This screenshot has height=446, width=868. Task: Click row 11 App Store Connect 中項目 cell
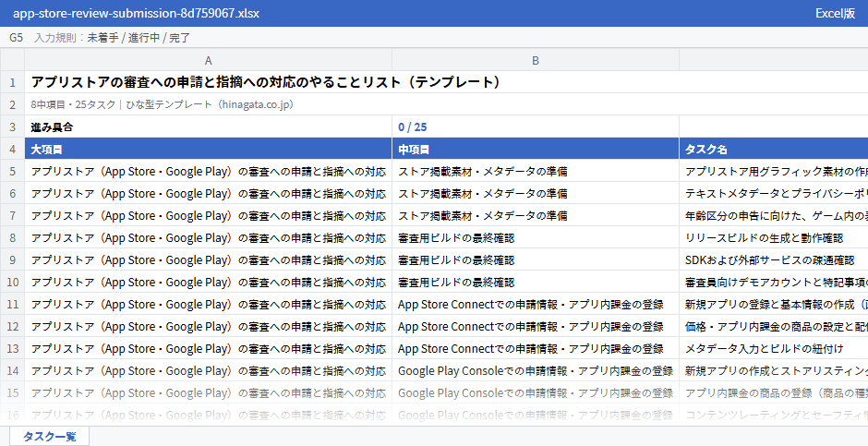tap(536, 304)
